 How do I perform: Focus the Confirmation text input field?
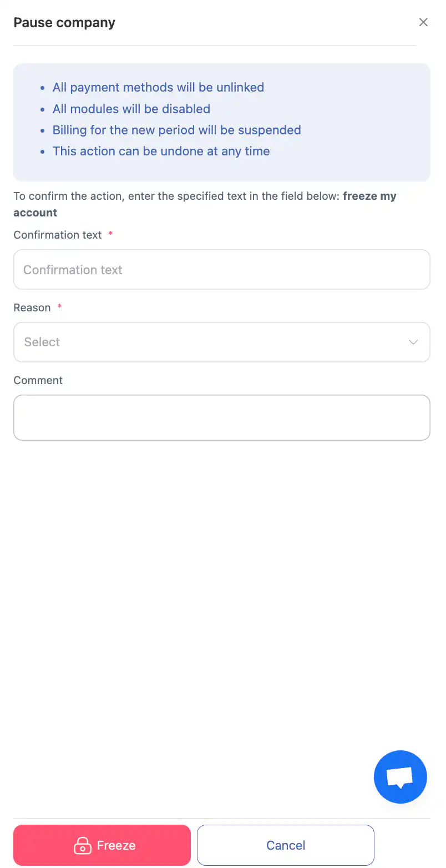tap(222, 270)
